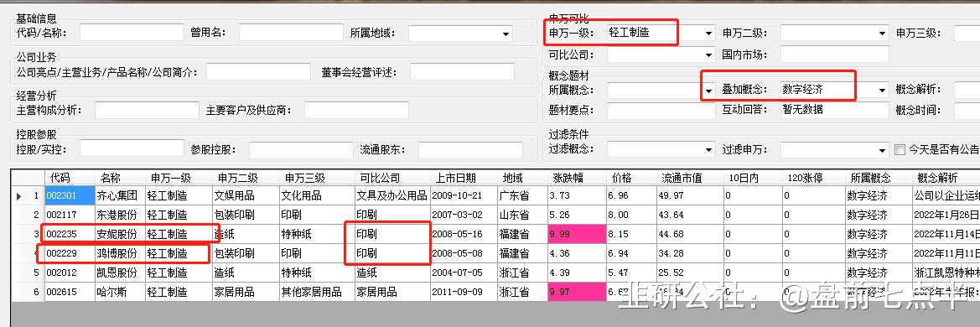Screen dimensions: 980x327
Task: Click the 公司亮点/主营业务 input field
Action: click(x=259, y=72)
